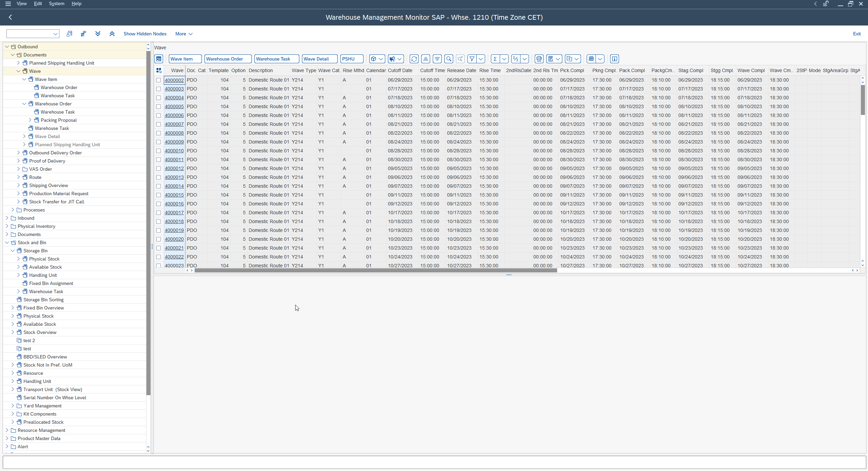Click the lock session icon in the top bar
Viewport: 868px width, 471px height.
click(x=826, y=4)
